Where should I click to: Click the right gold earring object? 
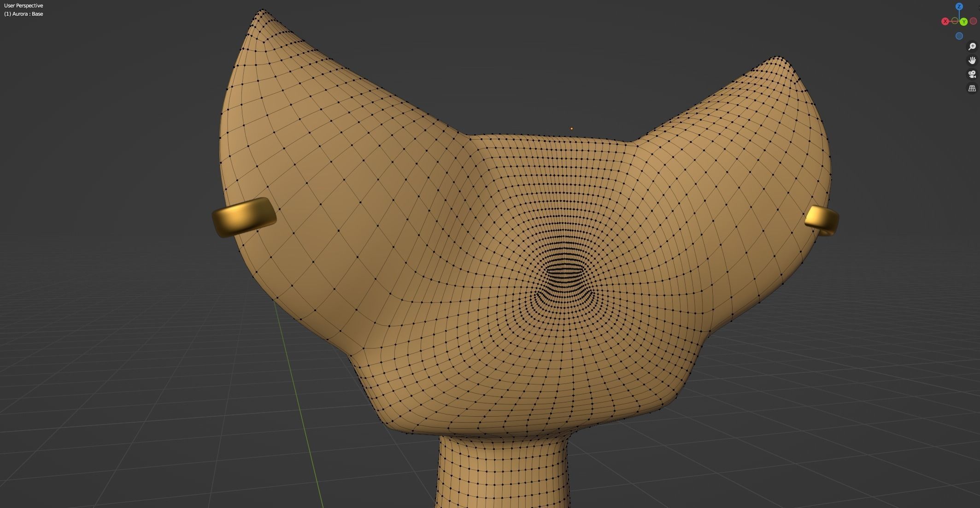[822, 220]
